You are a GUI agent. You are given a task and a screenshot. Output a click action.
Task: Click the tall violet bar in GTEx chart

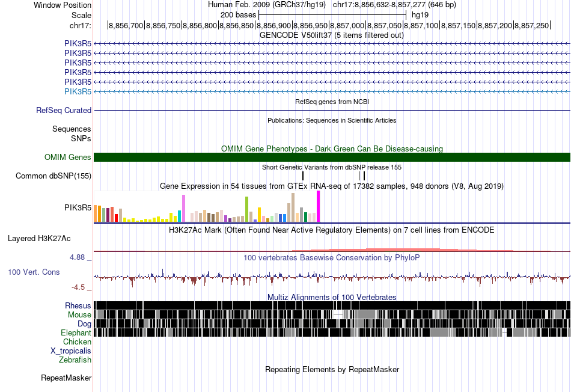(183, 209)
